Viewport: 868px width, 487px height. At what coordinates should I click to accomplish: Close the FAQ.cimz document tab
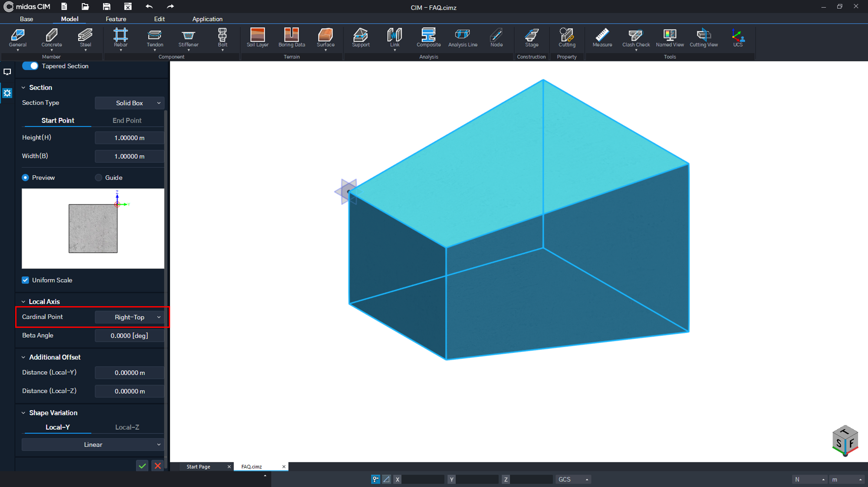pyautogui.click(x=284, y=467)
